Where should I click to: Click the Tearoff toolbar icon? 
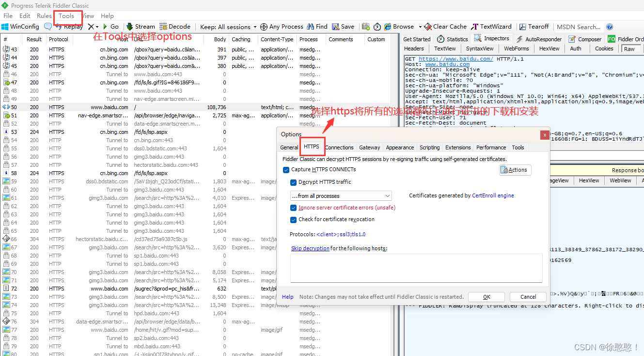tap(522, 27)
